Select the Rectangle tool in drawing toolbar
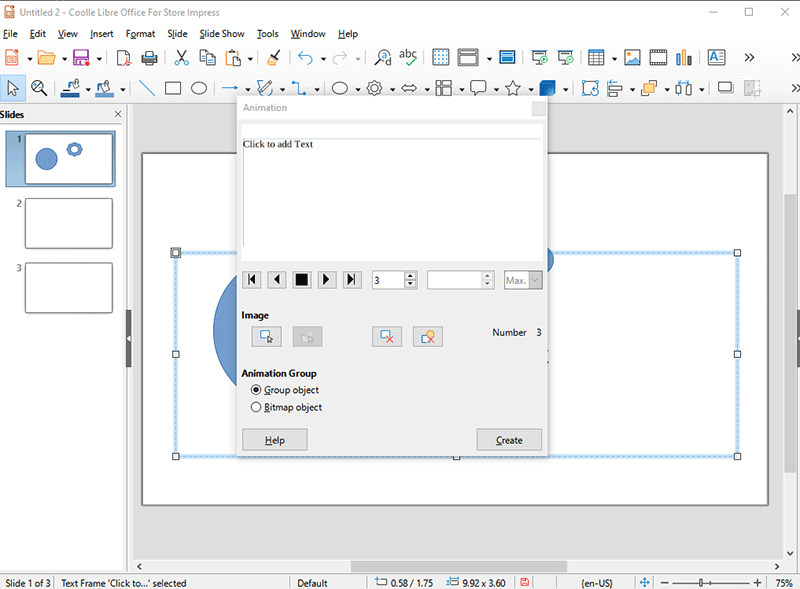Viewport: 800px width, 589px height. click(173, 88)
